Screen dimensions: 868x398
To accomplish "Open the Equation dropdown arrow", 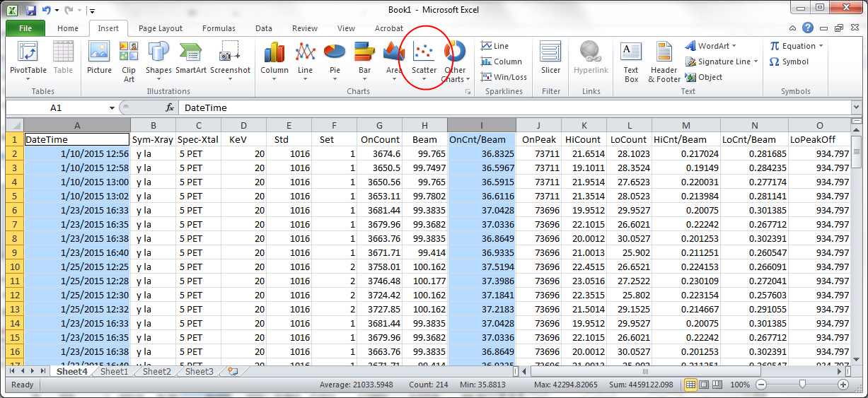I will (x=821, y=46).
